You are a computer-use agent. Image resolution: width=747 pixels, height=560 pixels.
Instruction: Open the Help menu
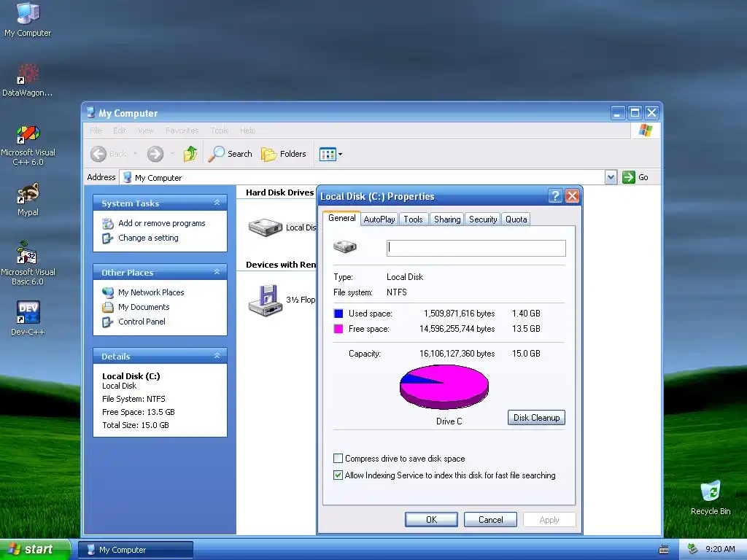pos(248,131)
